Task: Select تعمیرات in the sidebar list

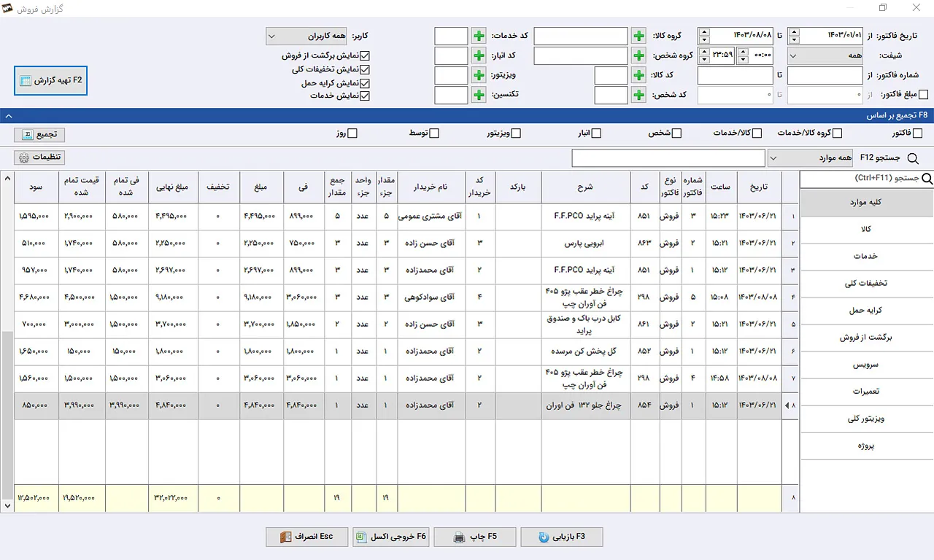Action: 867,392
